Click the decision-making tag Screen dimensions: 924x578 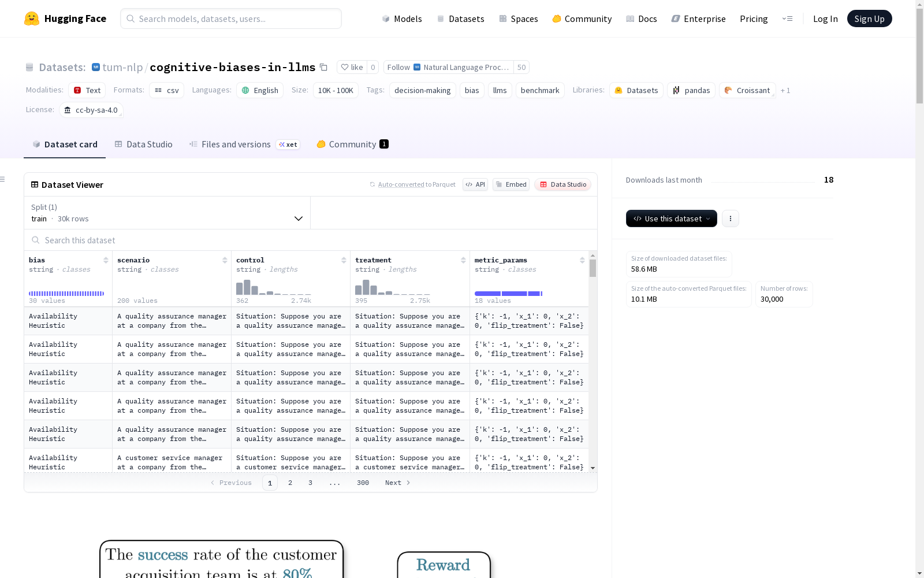(423, 90)
